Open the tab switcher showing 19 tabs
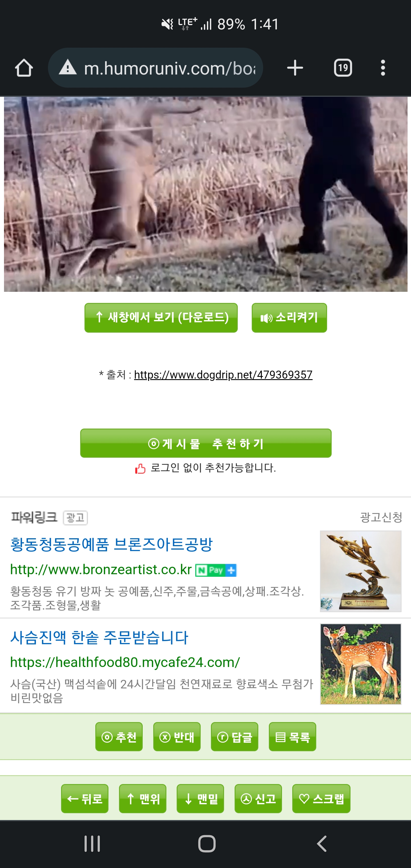 tap(343, 68)
